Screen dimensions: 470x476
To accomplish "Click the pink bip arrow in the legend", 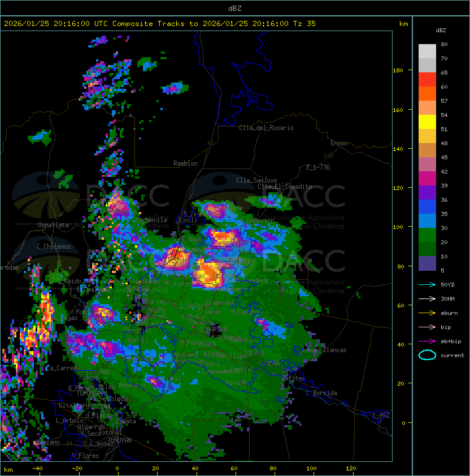I will pyautogui.click(x=427, y=327).
